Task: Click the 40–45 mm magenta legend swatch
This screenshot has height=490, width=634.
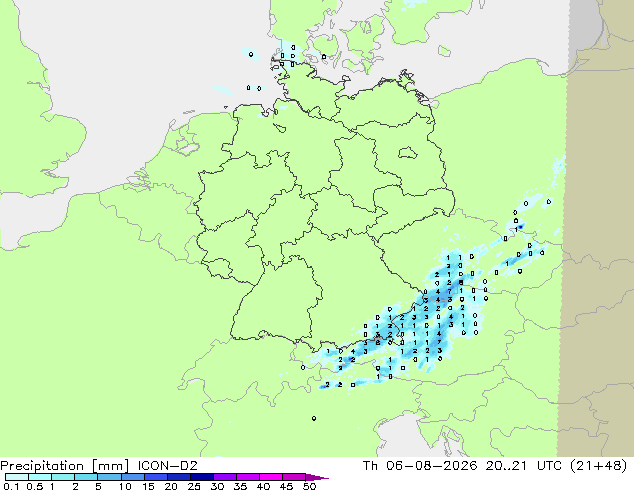Action: [x=271, y=477]
